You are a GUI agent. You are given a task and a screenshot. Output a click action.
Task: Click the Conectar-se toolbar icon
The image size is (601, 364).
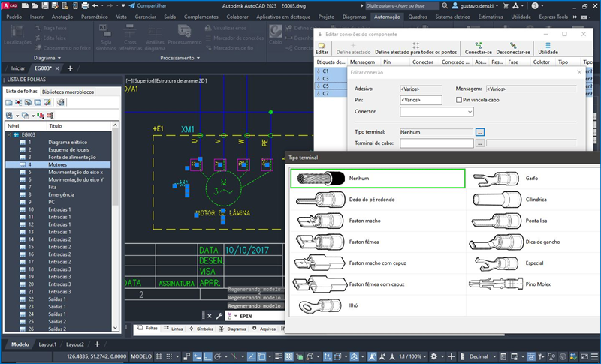pyautogui.click(x=478, y=45)
